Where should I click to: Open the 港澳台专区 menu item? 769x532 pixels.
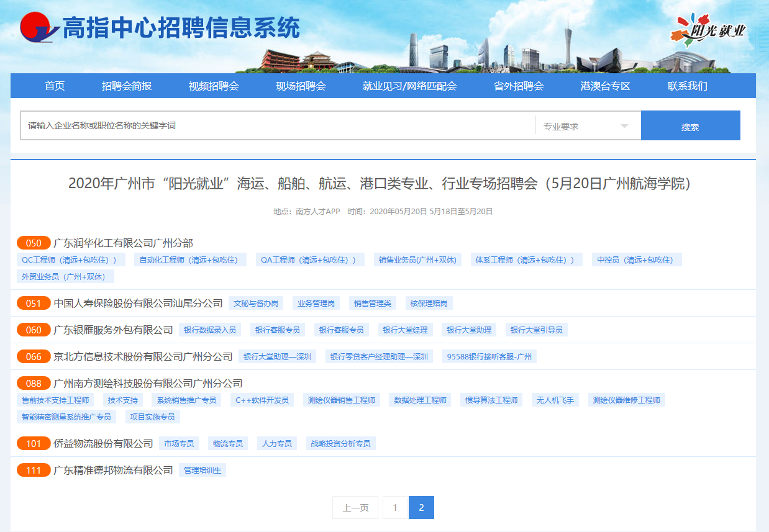606,86
